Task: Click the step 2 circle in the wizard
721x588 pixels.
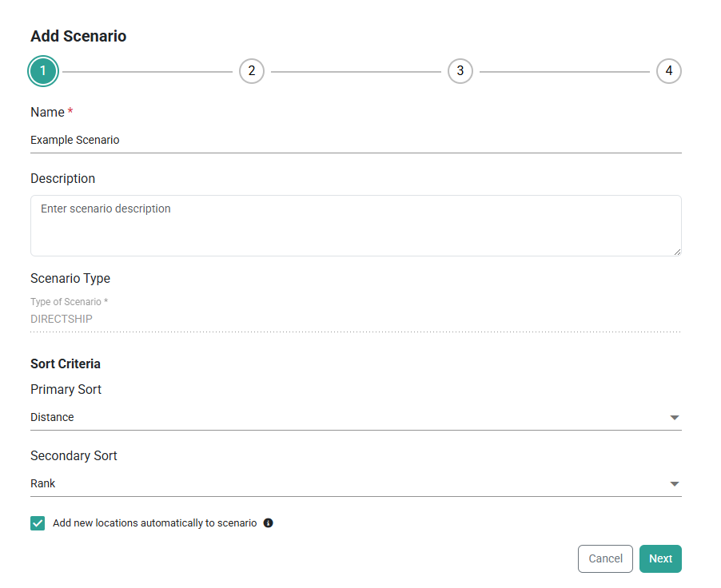Action: (252, 70)
